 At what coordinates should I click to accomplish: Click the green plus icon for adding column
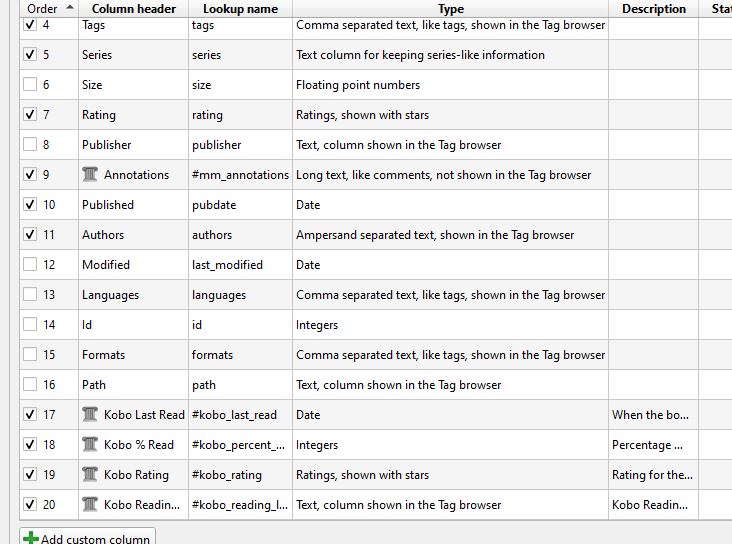pyautogui.click(x=31, y=539)
